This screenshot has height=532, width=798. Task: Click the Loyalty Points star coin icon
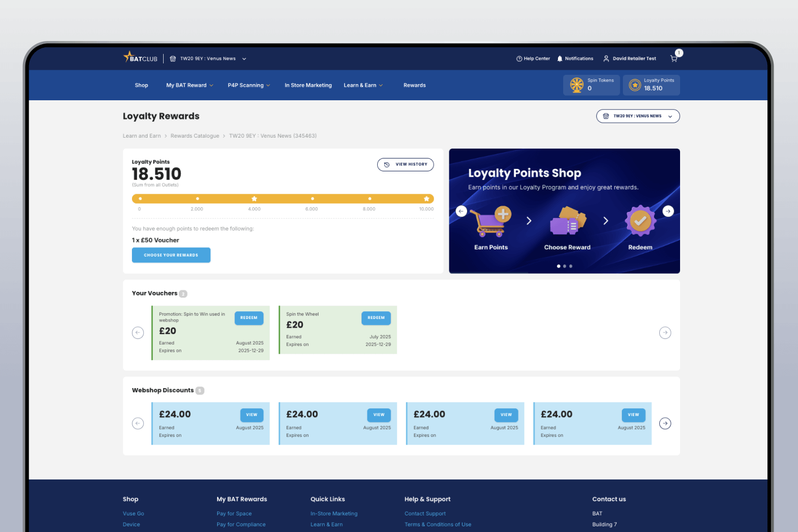[635, 85]
